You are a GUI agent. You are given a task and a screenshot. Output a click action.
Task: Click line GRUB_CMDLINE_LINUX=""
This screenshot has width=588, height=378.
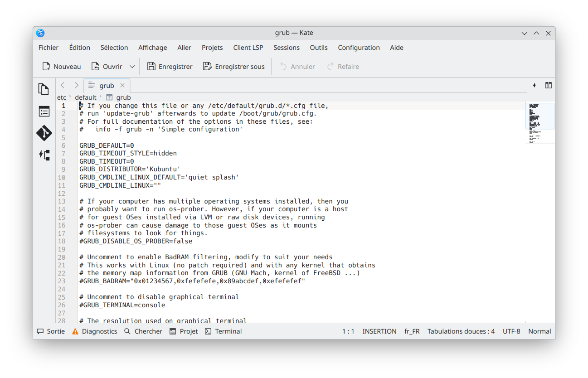click(x=120, y=185)
